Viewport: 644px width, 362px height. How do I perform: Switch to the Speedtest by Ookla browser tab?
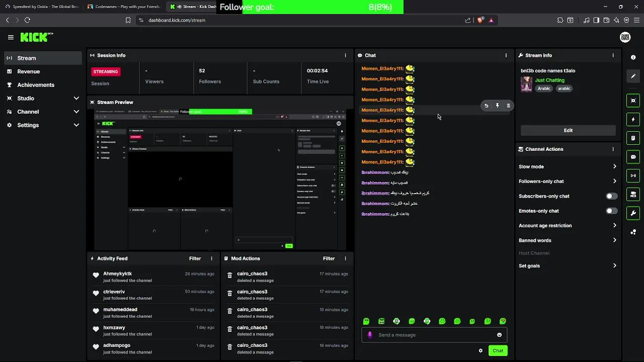(42, 7)
